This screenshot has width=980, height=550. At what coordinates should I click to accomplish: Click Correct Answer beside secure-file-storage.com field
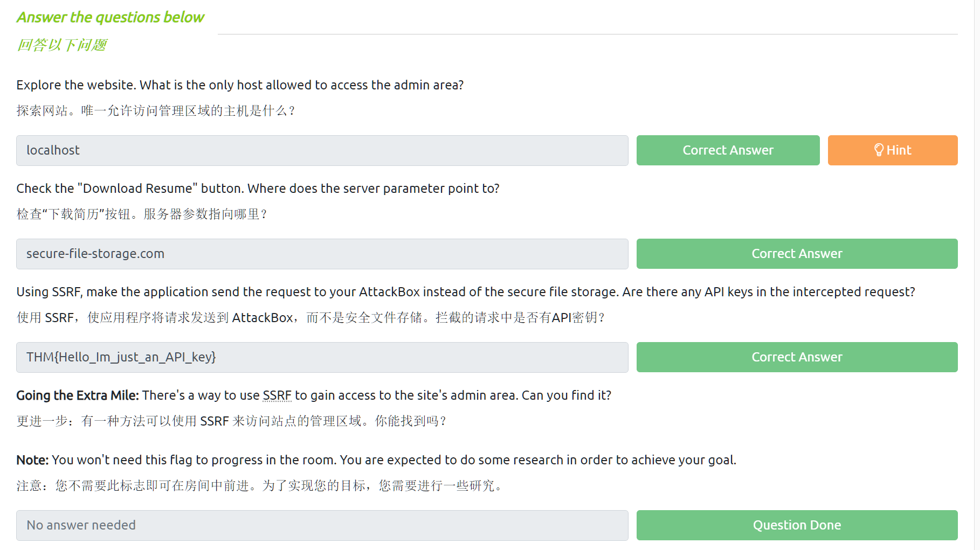click(797, 254)
